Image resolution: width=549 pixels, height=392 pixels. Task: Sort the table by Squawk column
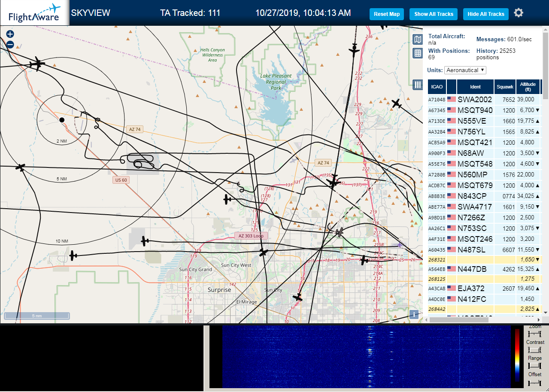(505, 87)
